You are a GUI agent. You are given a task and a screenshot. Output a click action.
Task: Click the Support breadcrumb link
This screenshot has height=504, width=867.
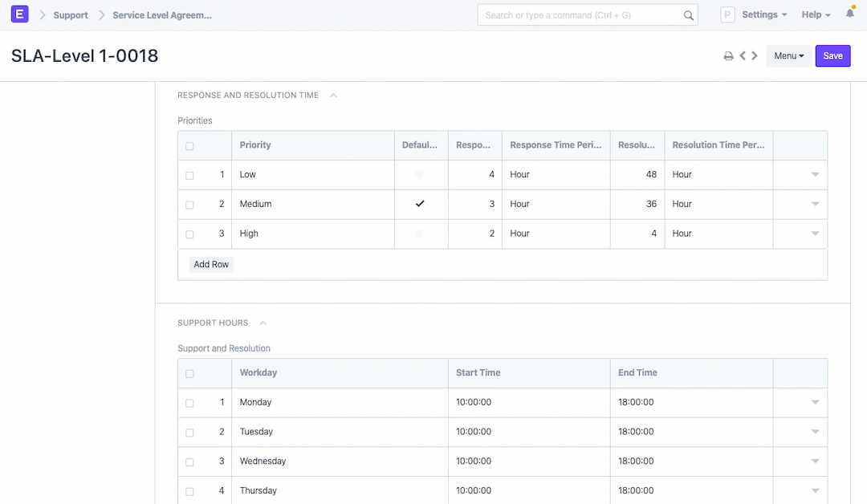71,15
